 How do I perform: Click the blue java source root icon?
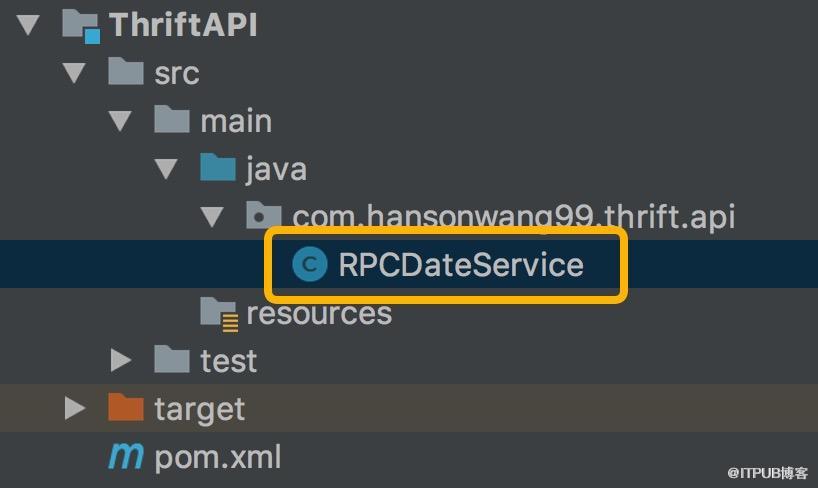click(218, 167)
